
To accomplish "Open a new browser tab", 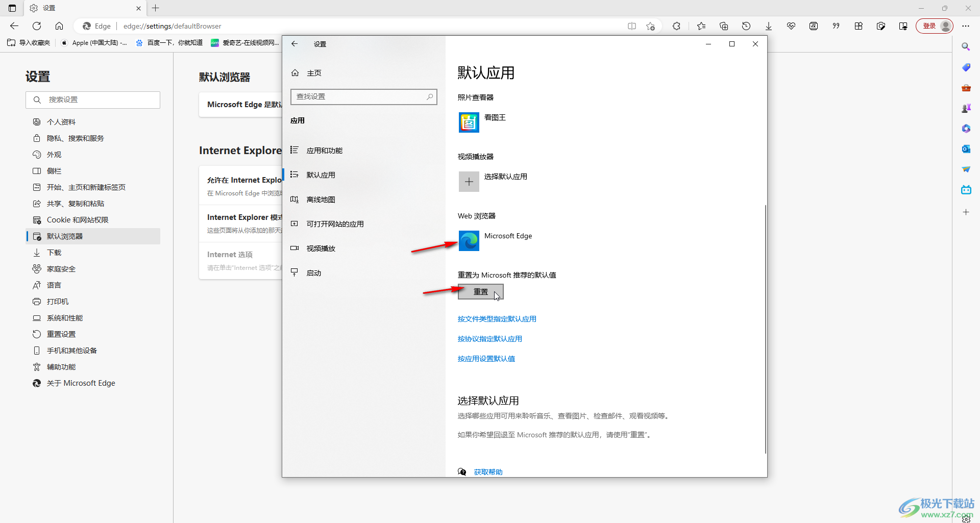I will [156, 8].
